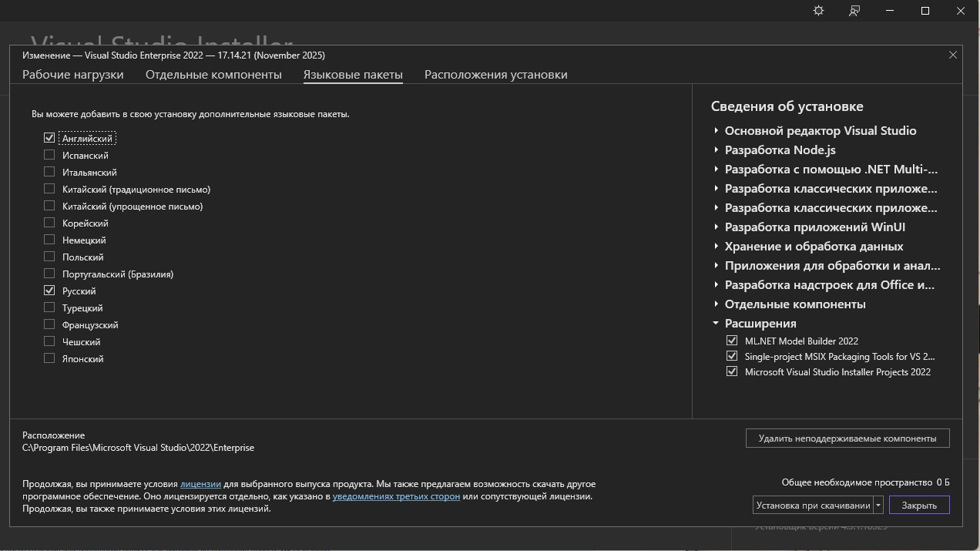
Task: Enable the Немецкий language pack
Action: pos(49,240)
